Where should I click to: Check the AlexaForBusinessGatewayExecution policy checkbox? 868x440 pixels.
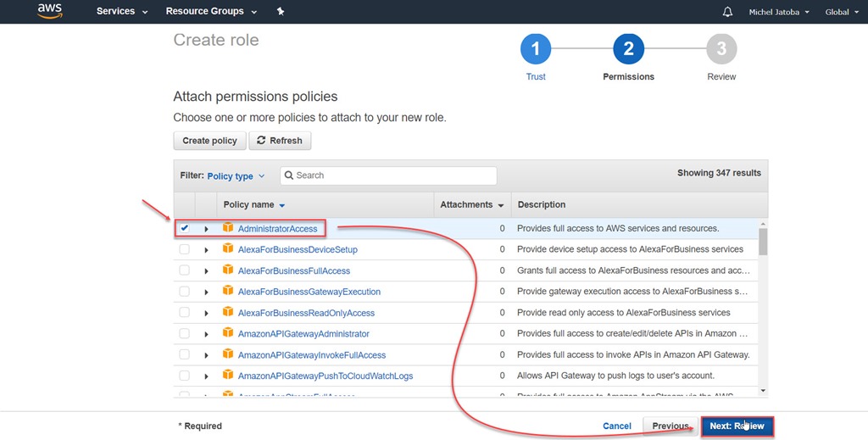click(184, 291)
